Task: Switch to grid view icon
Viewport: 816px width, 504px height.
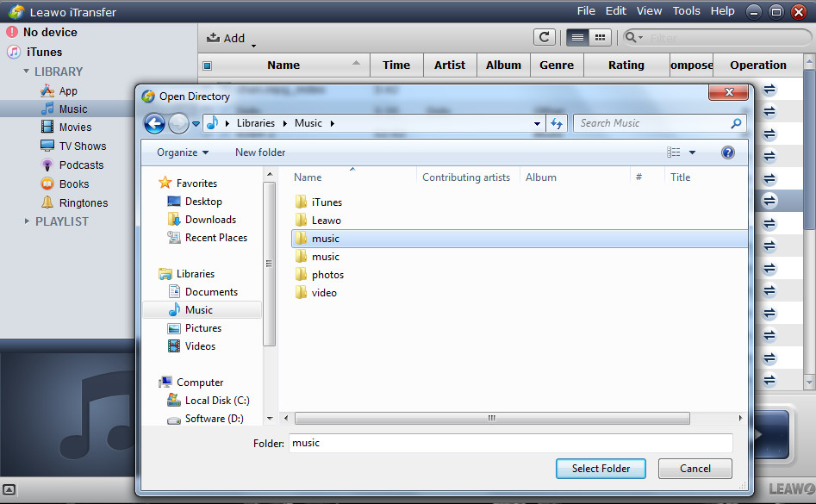Action: (x=600, y=37)
